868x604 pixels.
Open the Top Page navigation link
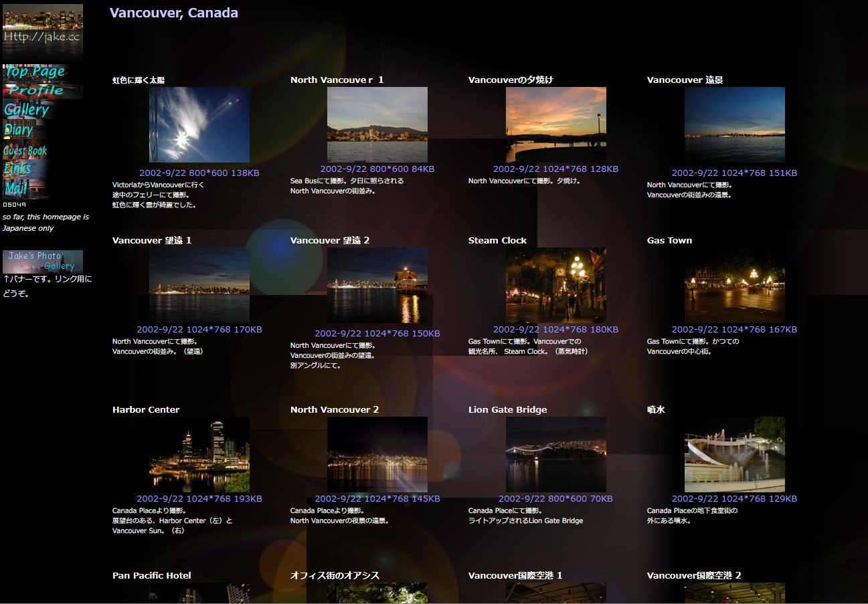tap(35, 72)
